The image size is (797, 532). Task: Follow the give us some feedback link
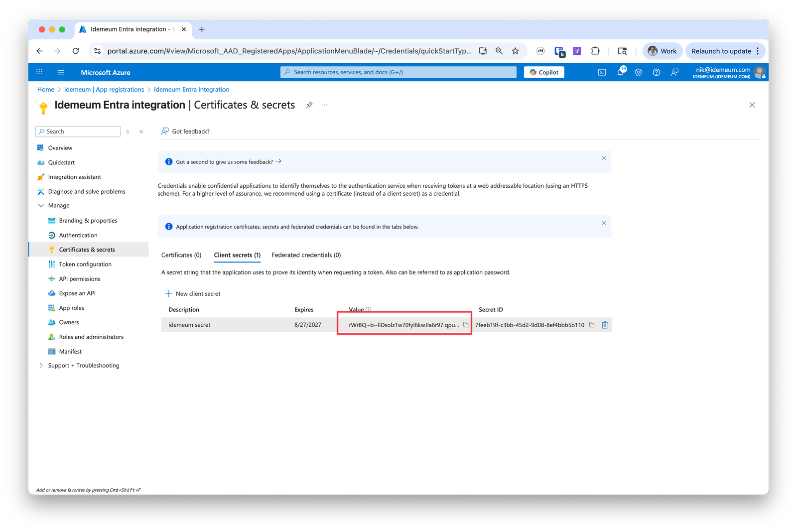[x=229, y=162]
